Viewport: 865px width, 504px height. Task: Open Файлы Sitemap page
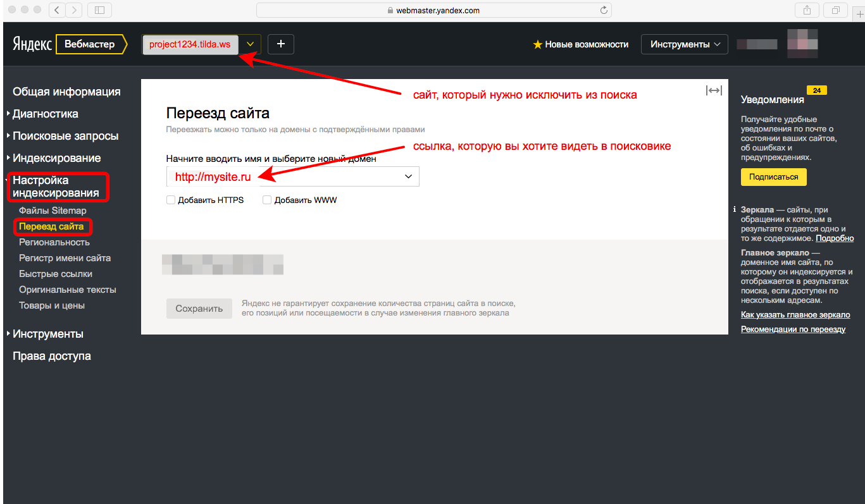tap(53, 211)
